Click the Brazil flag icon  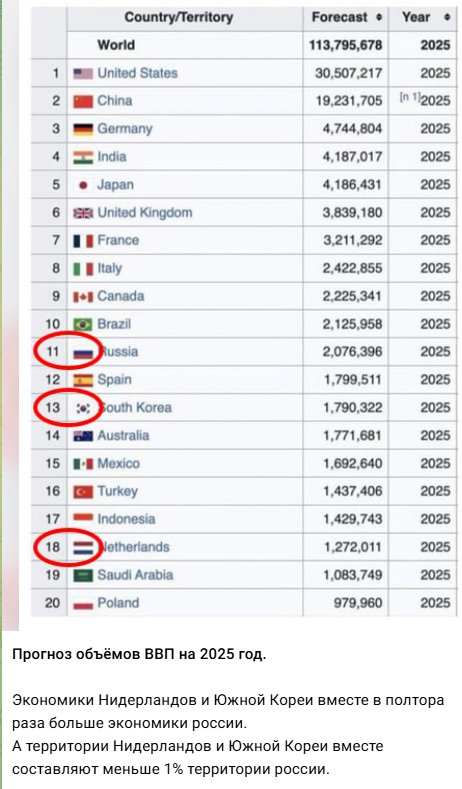(83, 325)
